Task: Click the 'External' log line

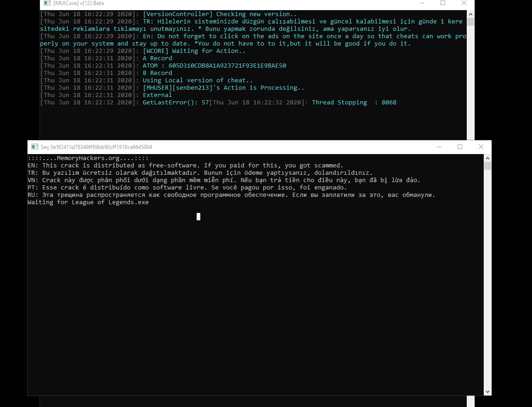Action: click(x=157, y=95)
